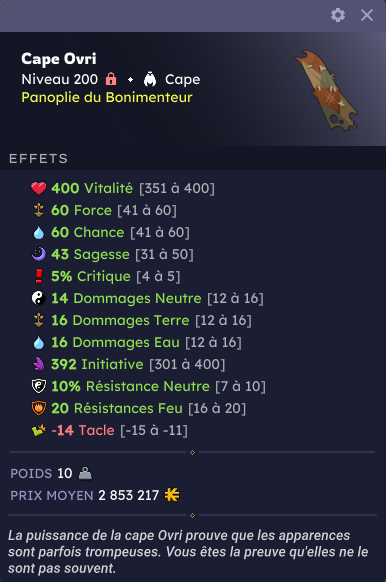Select the Dommages Terre effect line
Viewport: 386px width, 582px height.
[142, 320]
